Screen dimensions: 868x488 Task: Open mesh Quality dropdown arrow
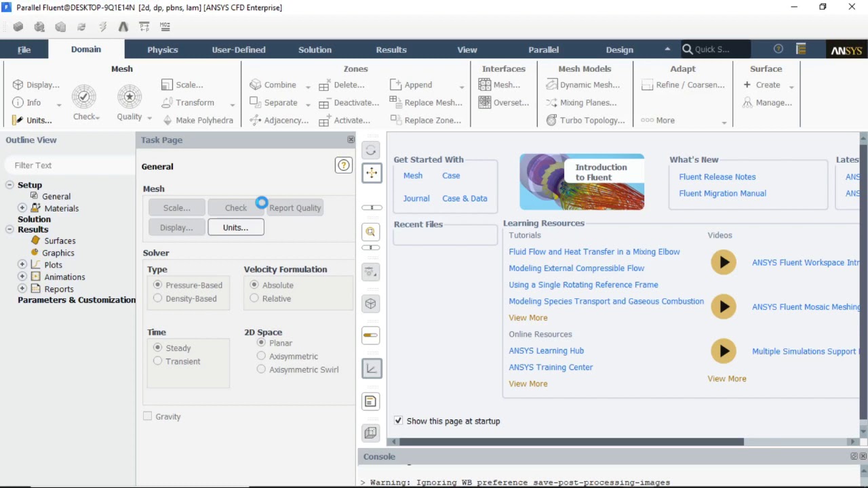click(149, 118)
